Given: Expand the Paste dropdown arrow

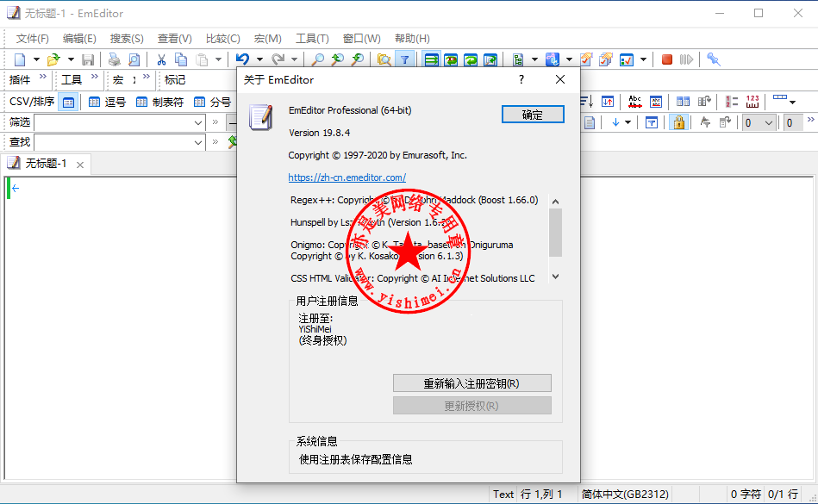Looking at the screenshot, I should point(219,59).
